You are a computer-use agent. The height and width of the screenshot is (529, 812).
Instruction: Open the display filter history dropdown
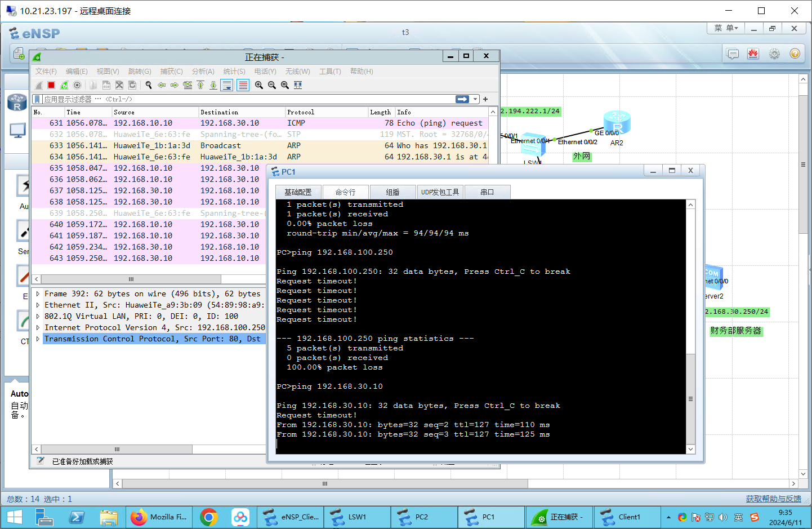coord(476,99)
